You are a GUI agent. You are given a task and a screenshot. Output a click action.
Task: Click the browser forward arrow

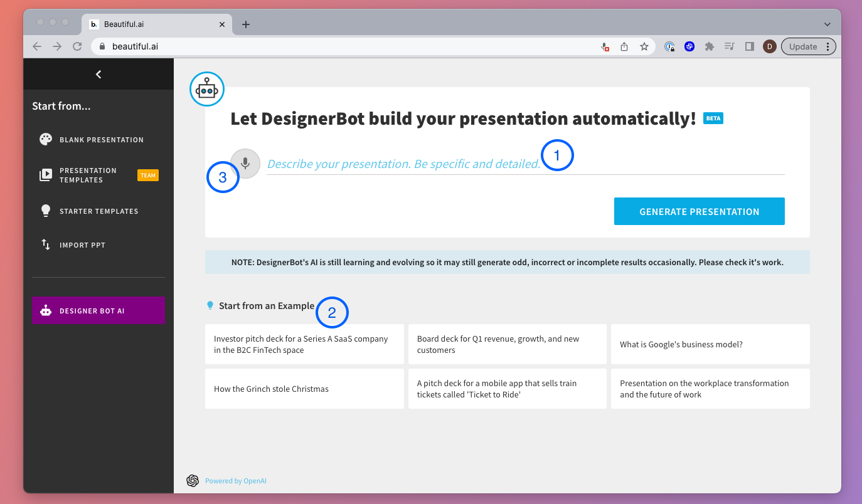click(x=57, y=46)
